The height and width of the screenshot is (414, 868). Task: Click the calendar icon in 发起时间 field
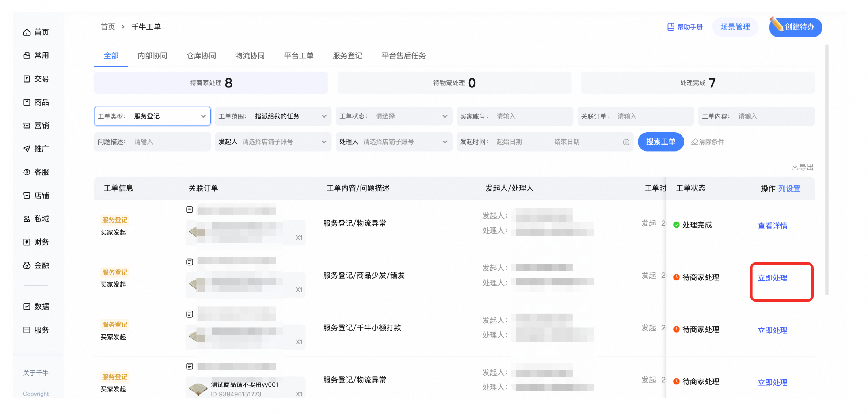point(626,142)
